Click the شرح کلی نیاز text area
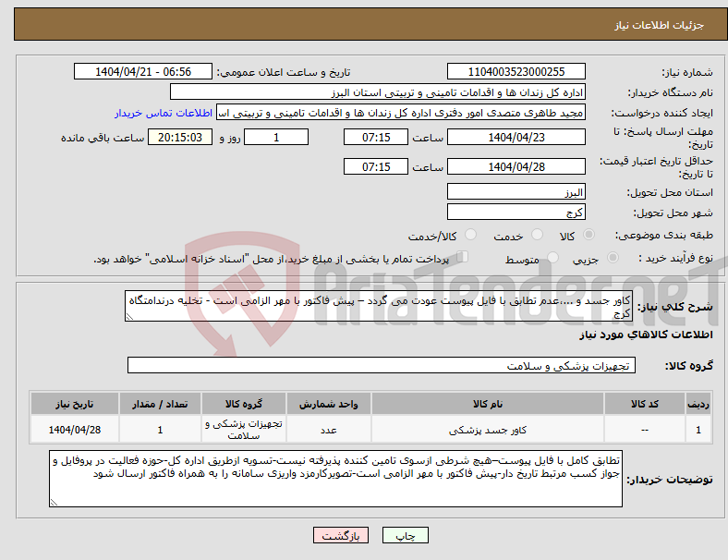This screenshot has height=560, width=728. (379, 306)
